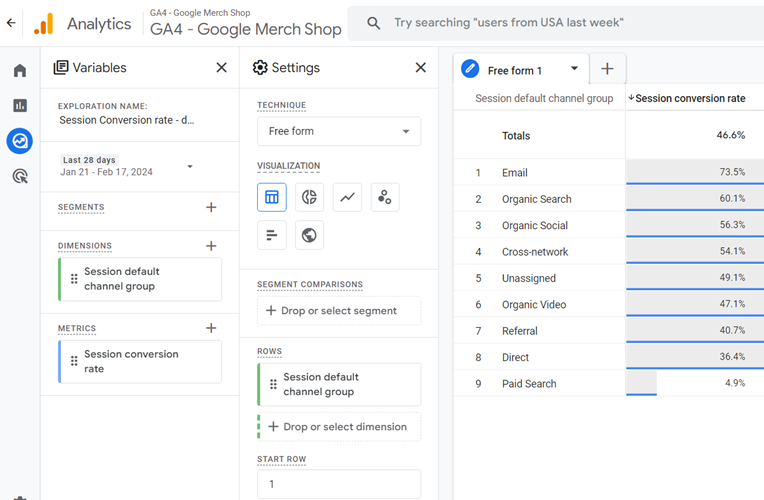Select the Bar chart visualization
The width and height of the screenshot is (764, 500).
pyautogui.click(x=272, y=235)
